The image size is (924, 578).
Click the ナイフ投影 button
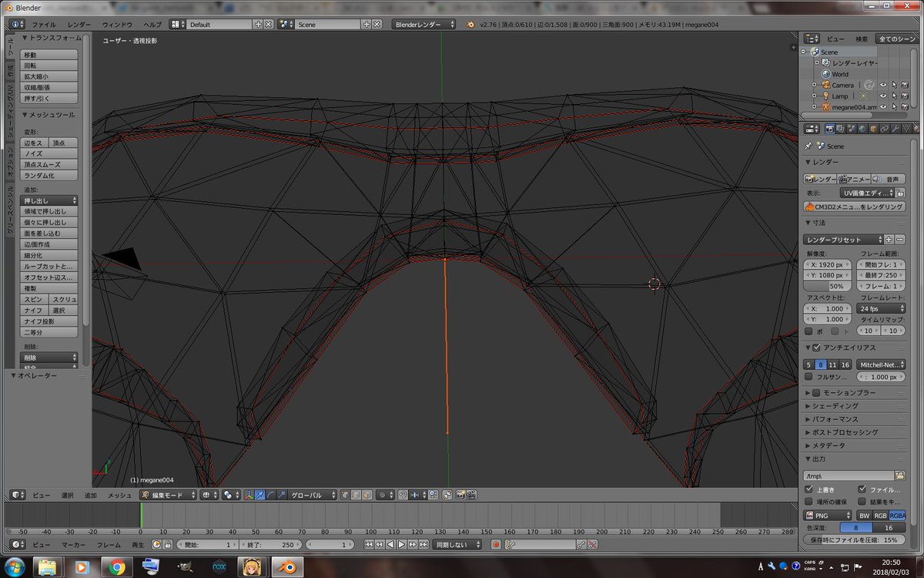point(49,321)
